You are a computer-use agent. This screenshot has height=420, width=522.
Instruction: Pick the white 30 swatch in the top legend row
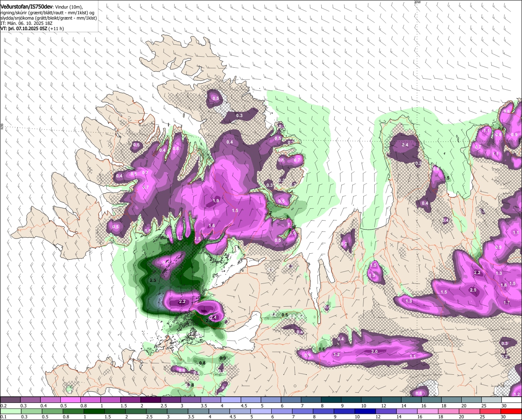pos(511,400)
